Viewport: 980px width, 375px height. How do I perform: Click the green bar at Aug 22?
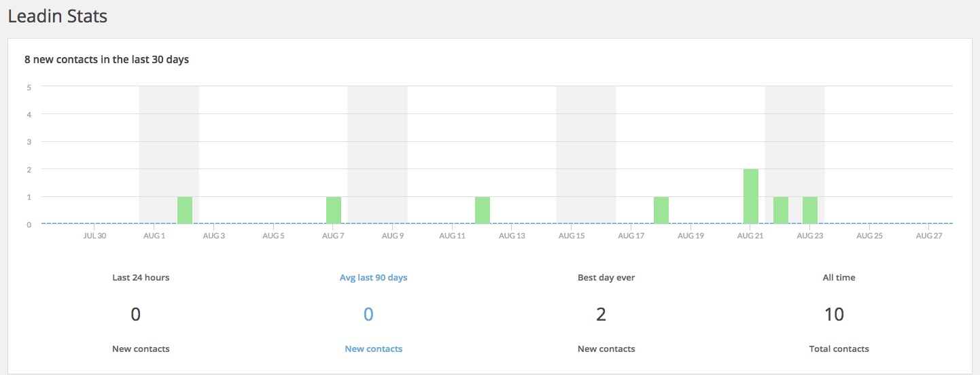tap(781, 210)
